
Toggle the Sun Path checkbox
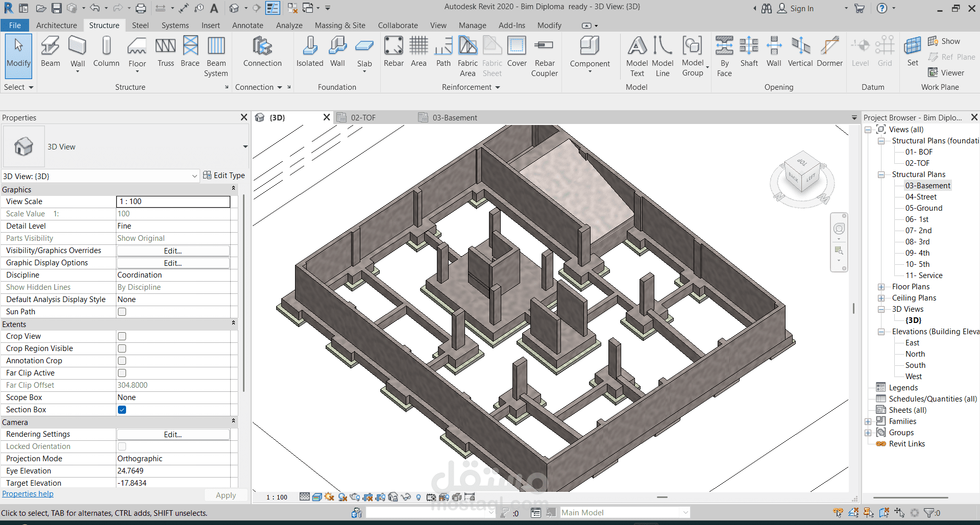point(122,312)
